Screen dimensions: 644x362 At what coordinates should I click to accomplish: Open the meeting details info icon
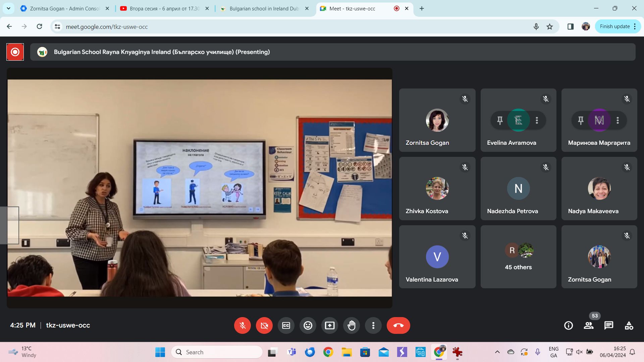(x=569, y=325)
